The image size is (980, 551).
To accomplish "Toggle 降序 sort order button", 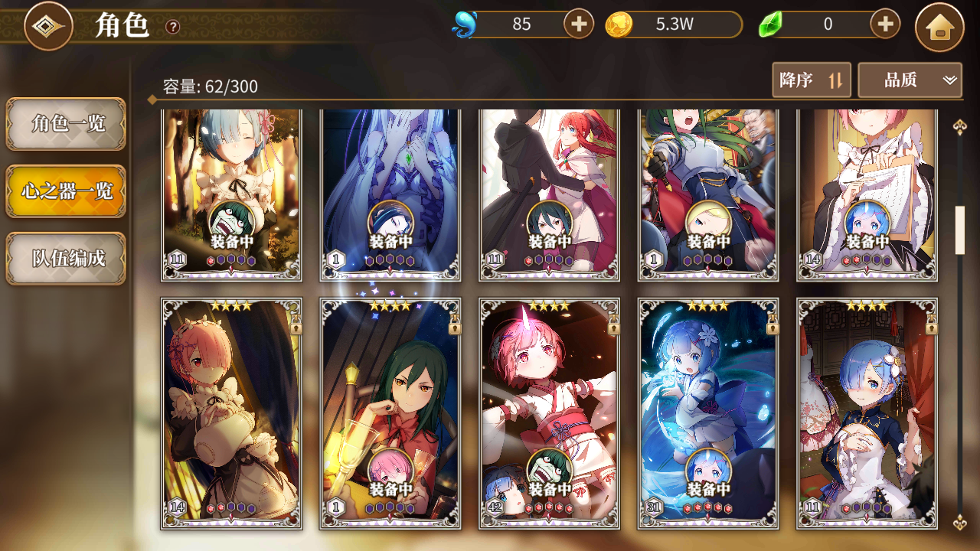I will [812, 80].
